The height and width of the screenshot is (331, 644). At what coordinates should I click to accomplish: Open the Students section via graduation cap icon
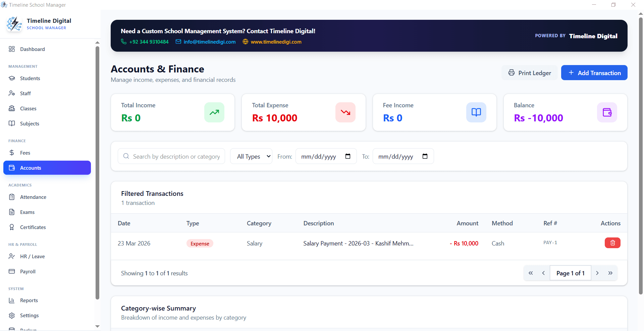(x=12, y=78)
